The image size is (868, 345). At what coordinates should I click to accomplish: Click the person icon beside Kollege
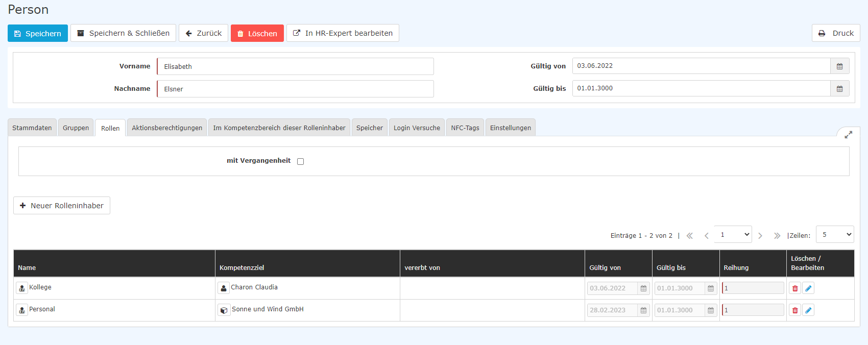[22, 288]
